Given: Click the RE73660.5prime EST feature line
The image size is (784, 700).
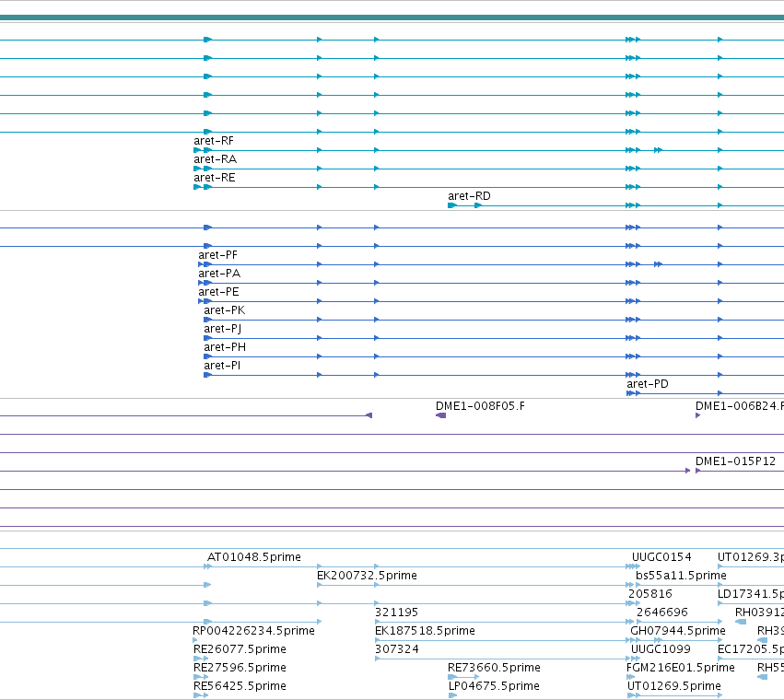Looking at the screenshot, I should click(x=463, y=677).
